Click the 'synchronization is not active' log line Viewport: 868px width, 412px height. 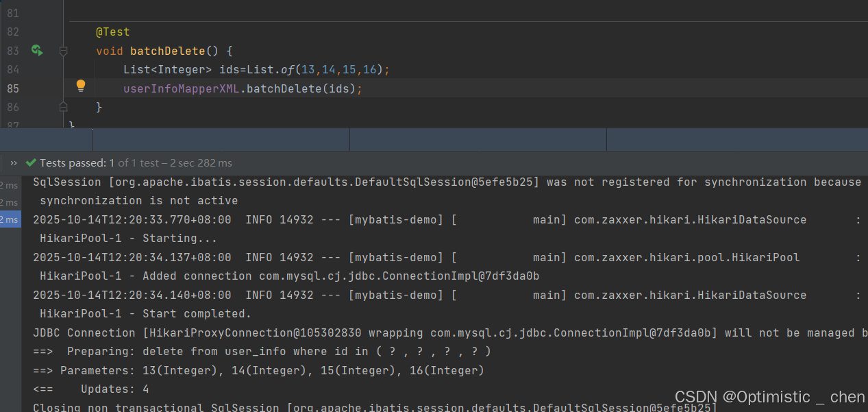pos(139,201)
